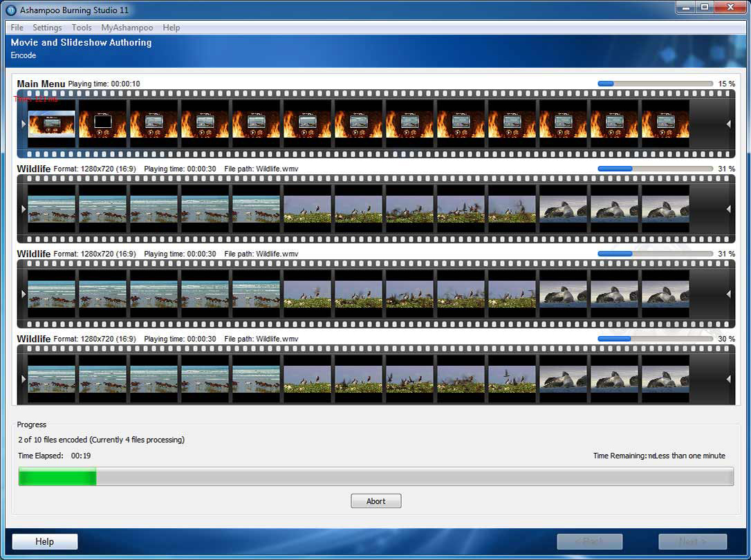The image size is (751, 560).
Task: Click left arrow on second Wildlife filmstrip
Action: pos(24,295)
